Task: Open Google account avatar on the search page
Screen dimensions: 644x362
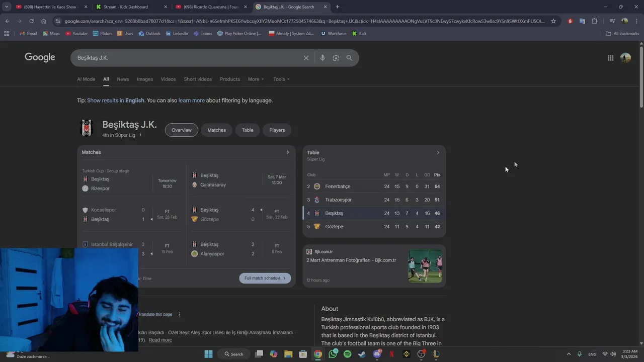Action: (625, 58)
